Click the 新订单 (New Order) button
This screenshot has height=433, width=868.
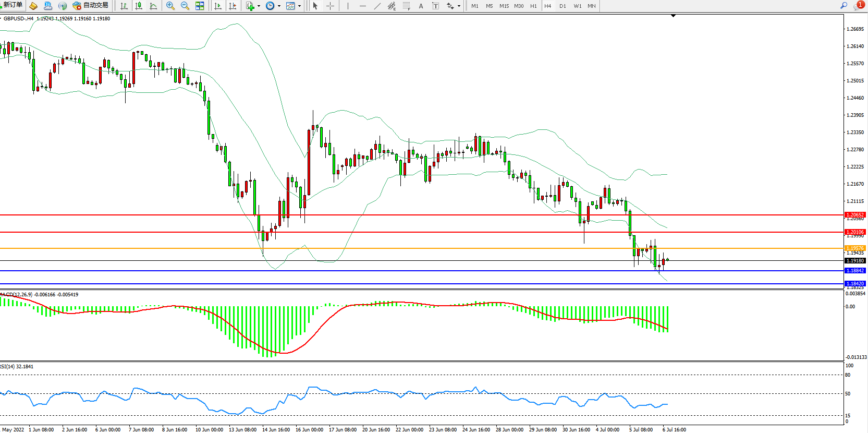click(12, 5)
